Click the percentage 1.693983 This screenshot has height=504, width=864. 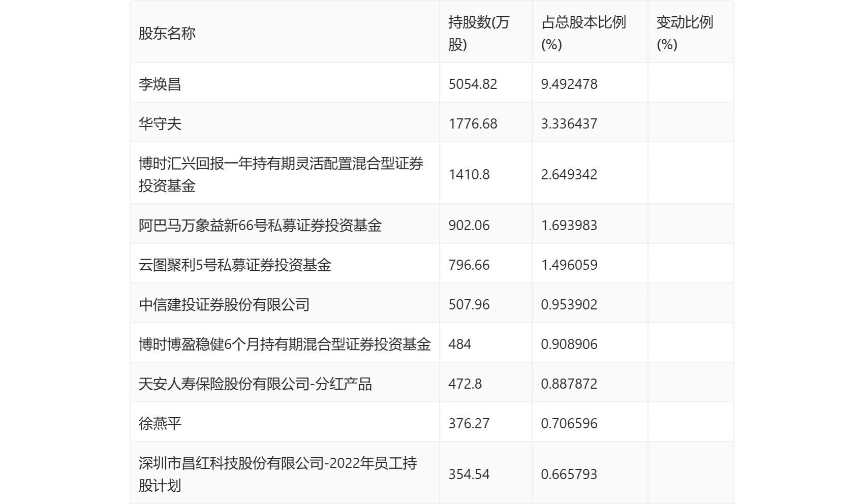(569, 225)
